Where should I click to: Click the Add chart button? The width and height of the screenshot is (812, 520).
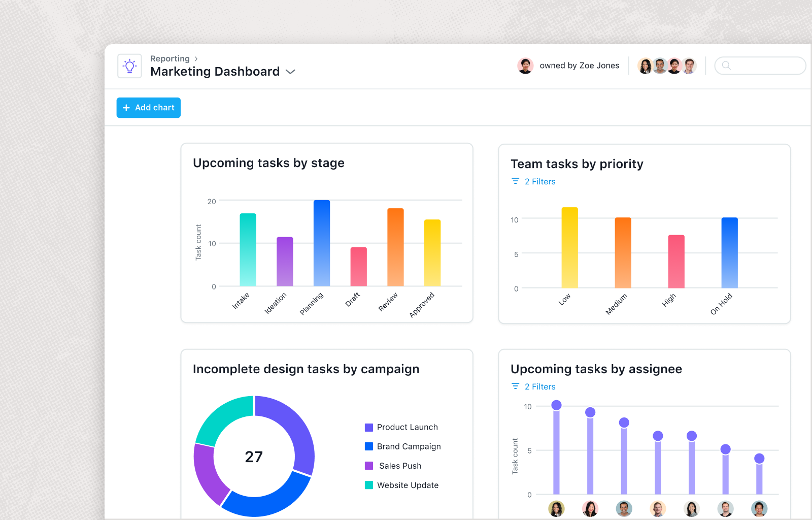[x=148, y=108]
